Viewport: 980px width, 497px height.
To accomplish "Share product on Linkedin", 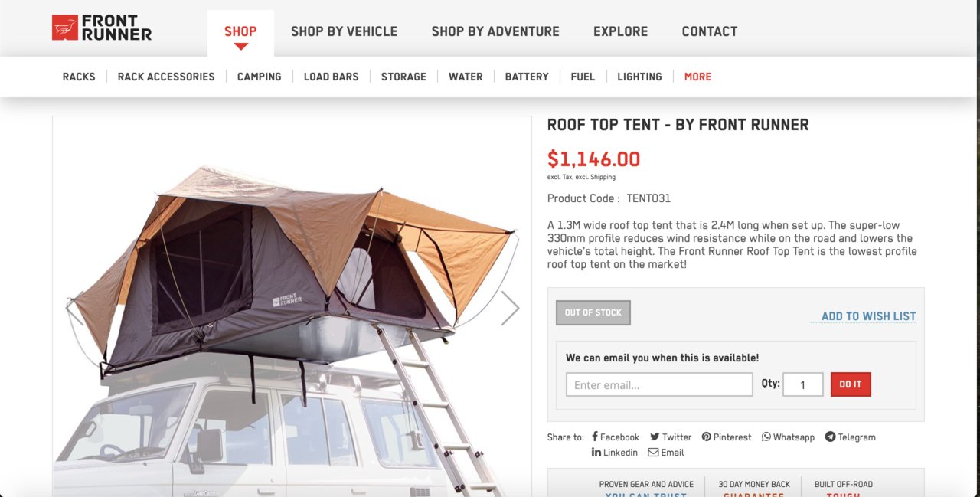I will coord(615,453).
